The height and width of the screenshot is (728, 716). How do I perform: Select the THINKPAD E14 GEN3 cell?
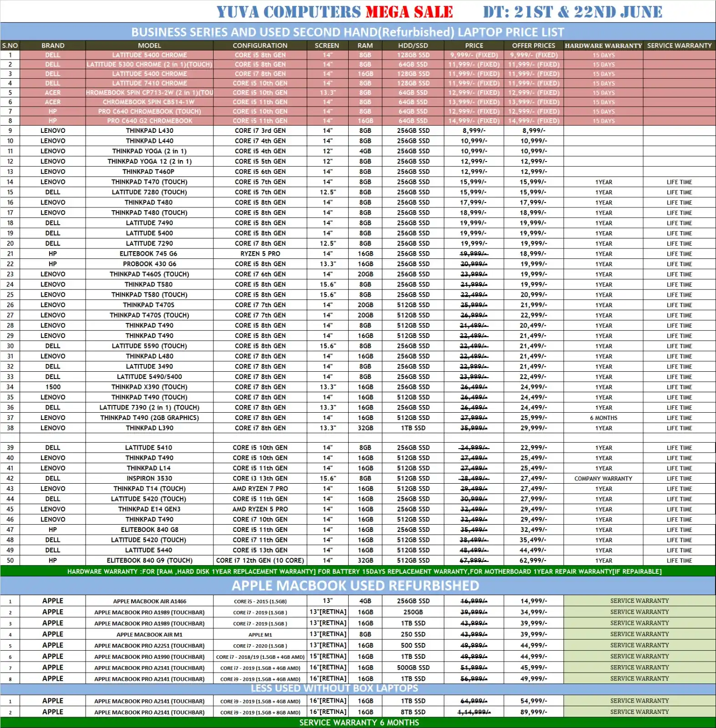(x=149, y=509)
